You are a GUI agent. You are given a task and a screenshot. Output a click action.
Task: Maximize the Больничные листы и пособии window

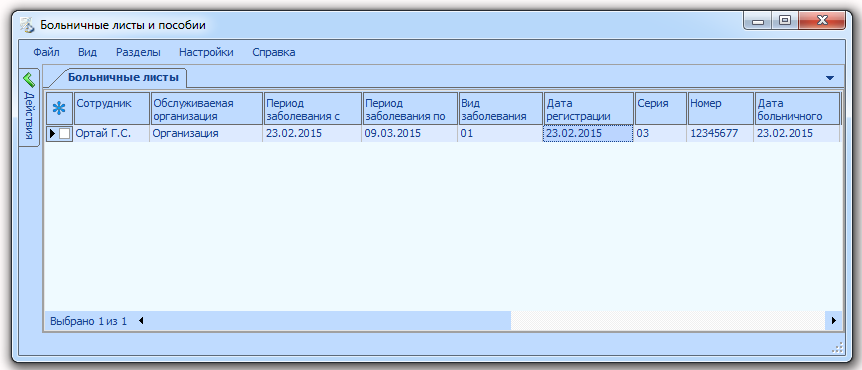tap(785, 21)
